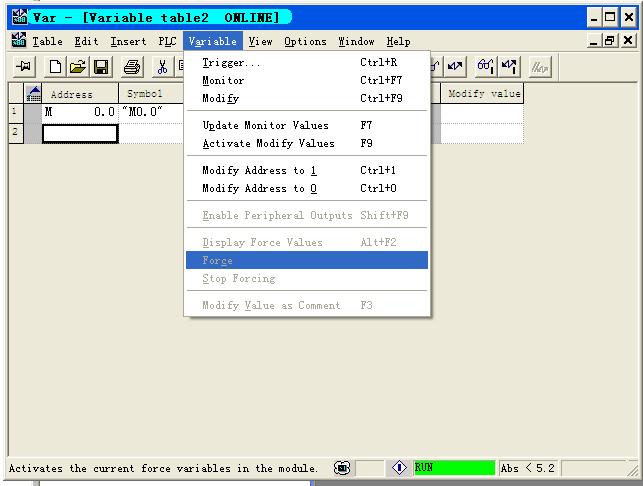Select Update Monitor Values menu entry
Viewport: 643px width, 486px height.
pyautogui.click(x=265, y=125)
